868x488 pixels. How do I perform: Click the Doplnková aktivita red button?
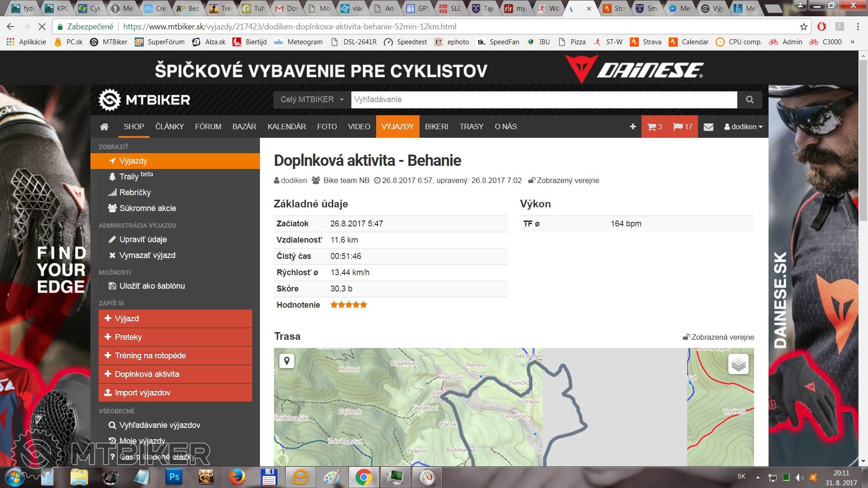(175, 374)
